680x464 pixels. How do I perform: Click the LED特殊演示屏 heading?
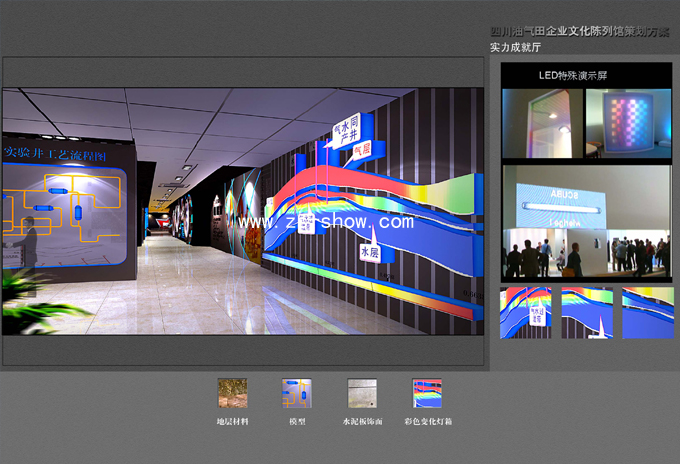(x=573, y=75)
